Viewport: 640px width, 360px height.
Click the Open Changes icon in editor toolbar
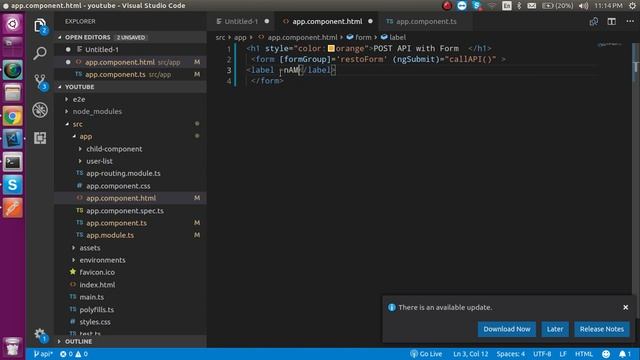click(593, 22)
